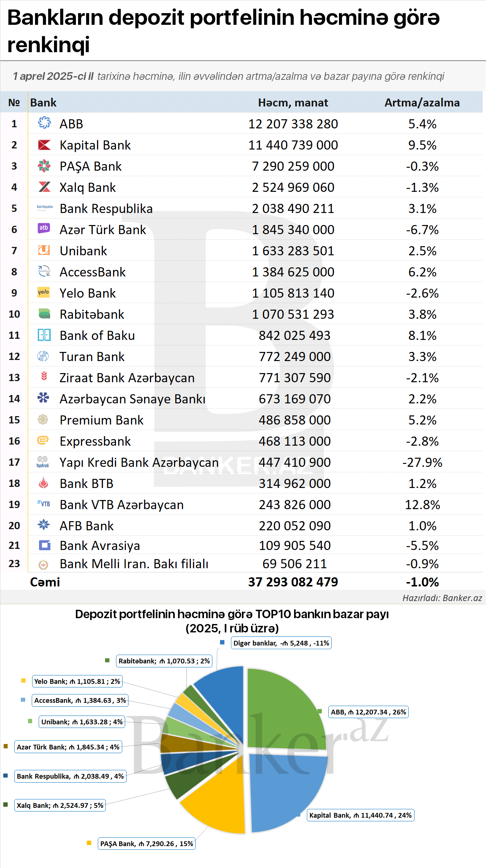Click the 'Həcm, manat' column header
Viewport: 486px width, 868px height.
pos(293,102)
